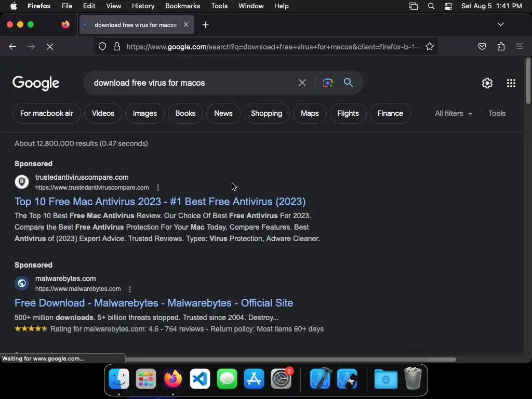Click the vertical page scrollbar thumb
This screenshot has width=532, height=399.
[528, 81]
